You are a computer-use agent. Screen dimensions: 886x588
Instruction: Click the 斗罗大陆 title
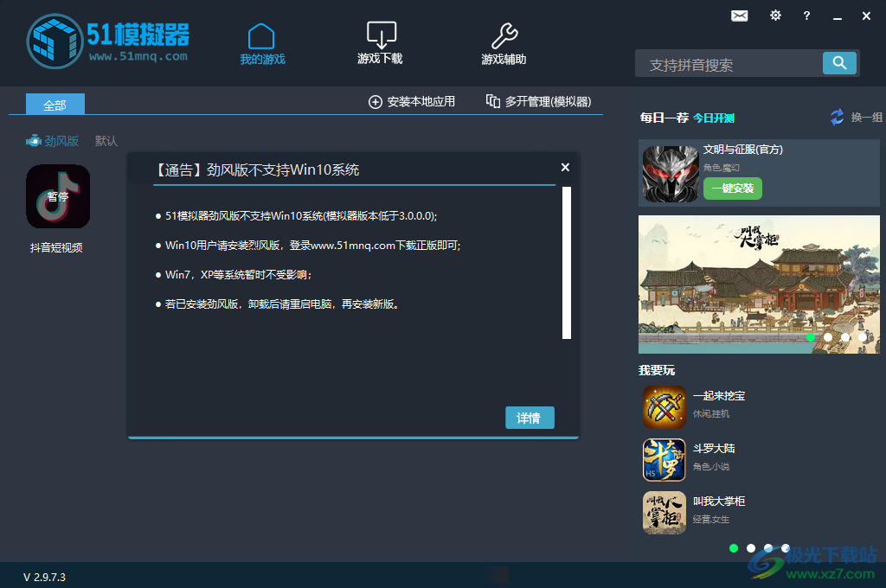[714, 449]
